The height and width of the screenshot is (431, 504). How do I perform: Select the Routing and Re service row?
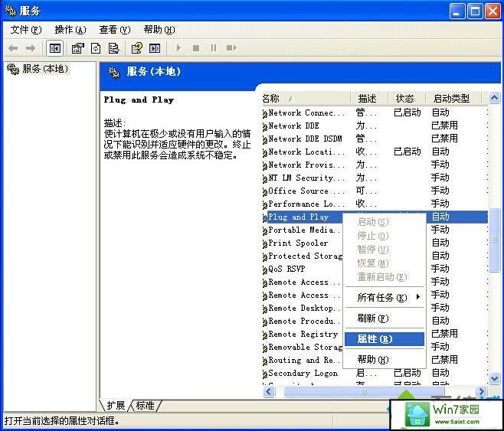[x=375, y=360]
